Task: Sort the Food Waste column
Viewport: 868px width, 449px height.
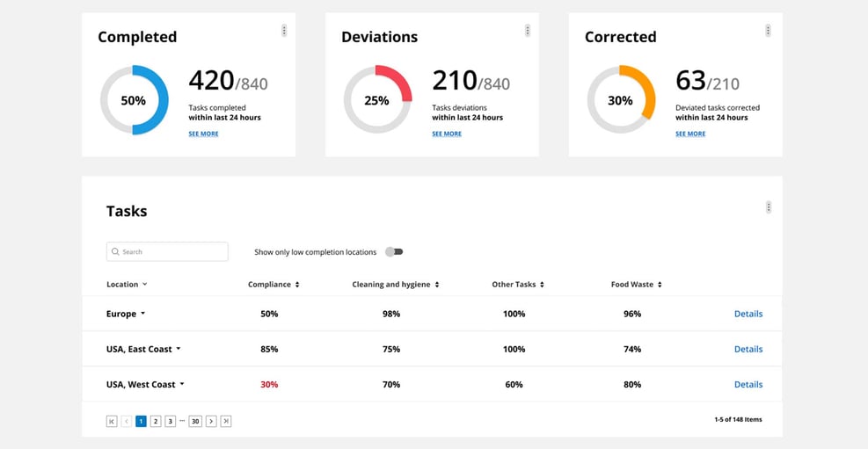Action: pos(660,285)
